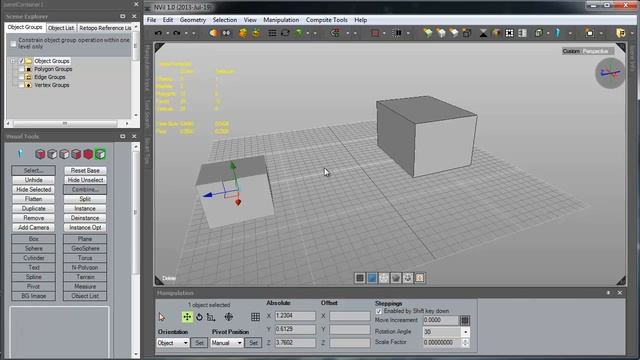Image resolution: width=640 pixels, height=360 pixels.
Task: Click the Duplicate button
Action: (x=33, y=209)
